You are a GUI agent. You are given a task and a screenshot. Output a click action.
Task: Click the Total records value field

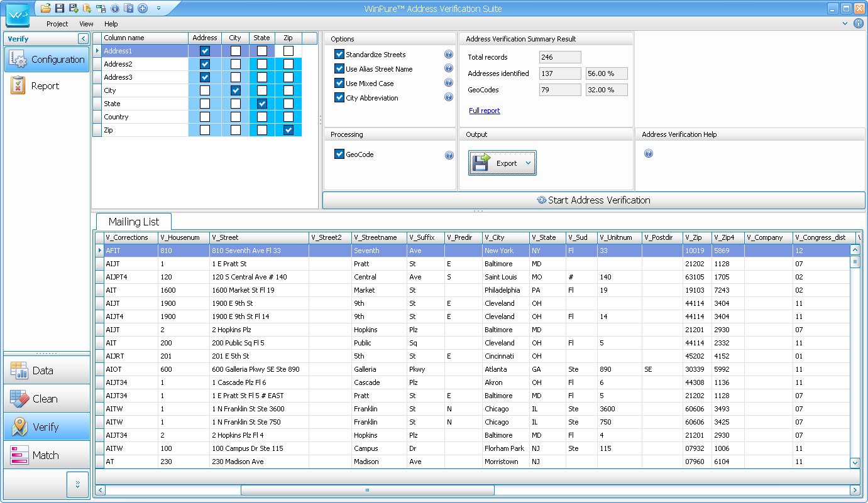tap(560, 57)
